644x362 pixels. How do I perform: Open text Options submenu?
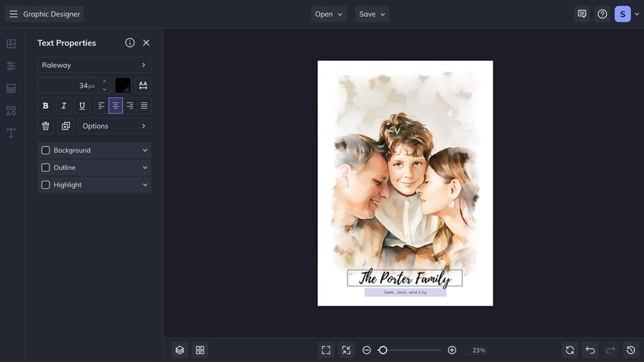(x=115, y=126)
